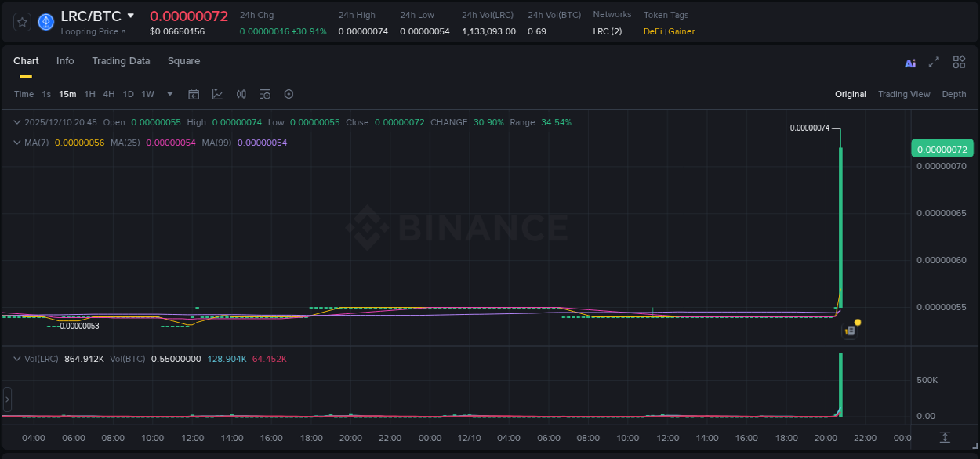Open chart settings via hexagon gear icon
Image resolution: width=980 pixels, height=459 pixels.
coord(289,94)
